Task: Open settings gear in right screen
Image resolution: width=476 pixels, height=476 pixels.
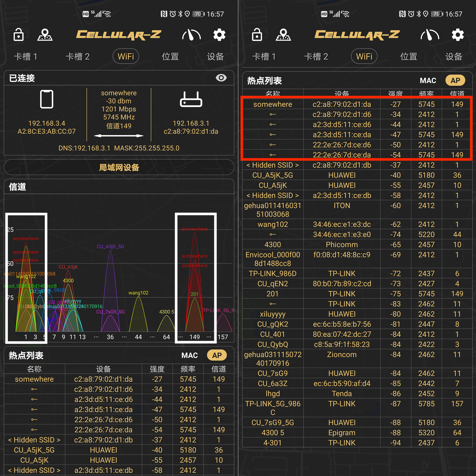Action: (x=457, y=35)
